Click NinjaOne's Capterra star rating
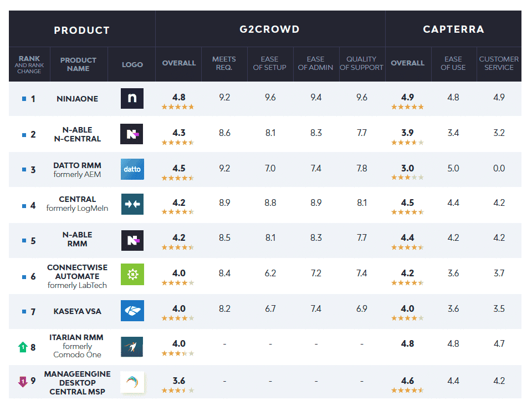The height and width of the screenshot is (410, 532). click(407, 107)
